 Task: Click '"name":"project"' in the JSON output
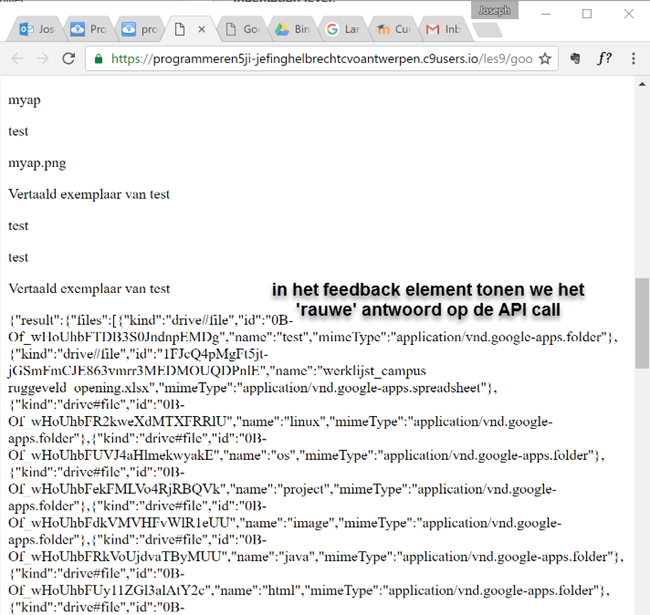tap(281, 489)
